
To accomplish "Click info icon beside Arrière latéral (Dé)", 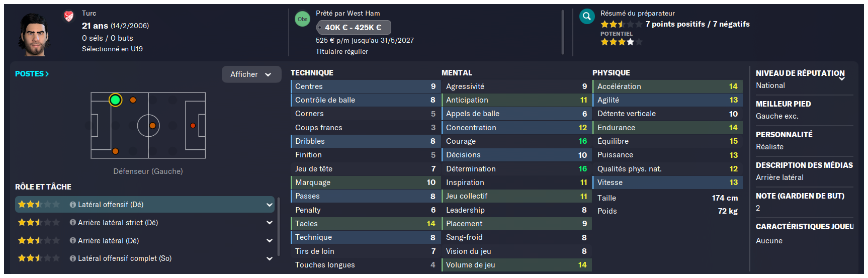I will [73, 241].
